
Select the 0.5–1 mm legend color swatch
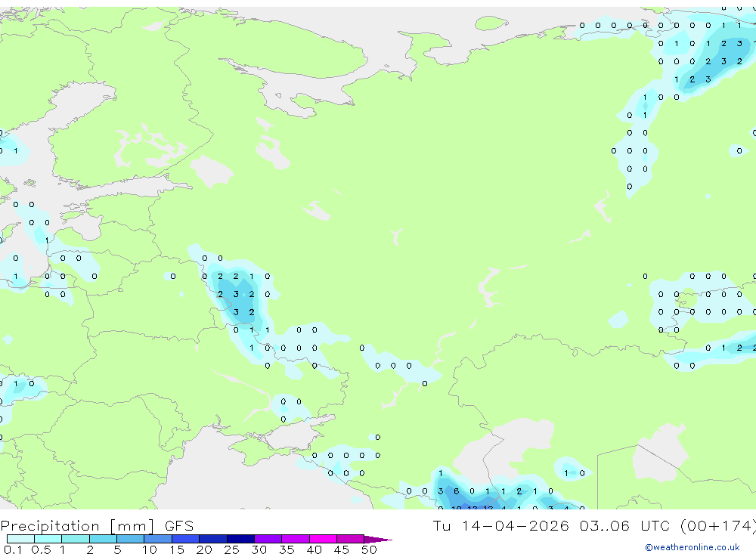tap(48, 539)
